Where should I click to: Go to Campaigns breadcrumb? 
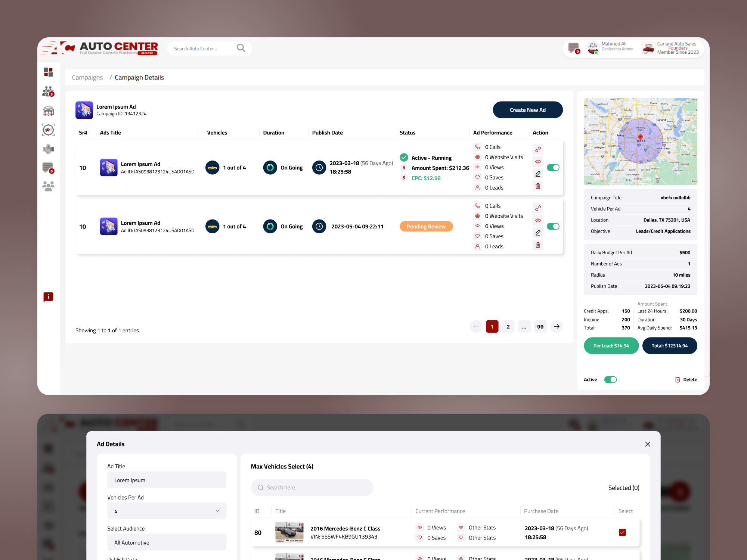[87, 77]
